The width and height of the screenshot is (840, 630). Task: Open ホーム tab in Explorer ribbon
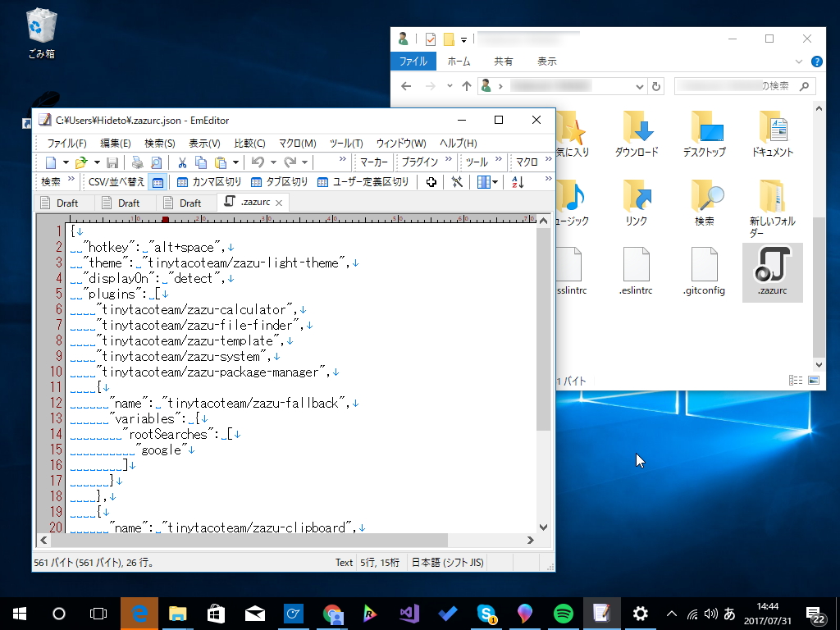[x=459, y=61]
